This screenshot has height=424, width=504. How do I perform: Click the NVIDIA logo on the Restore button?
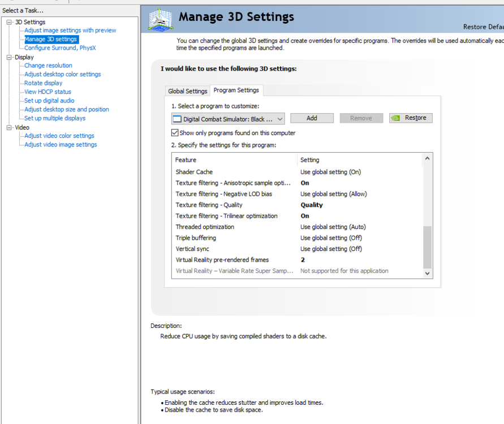point(396,118)
